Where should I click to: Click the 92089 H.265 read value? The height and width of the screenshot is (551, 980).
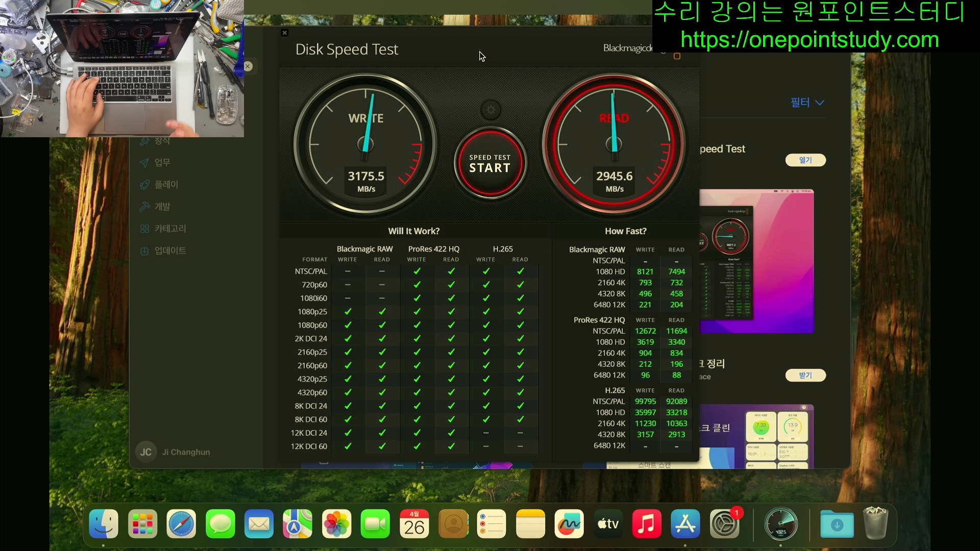[677, 402]
